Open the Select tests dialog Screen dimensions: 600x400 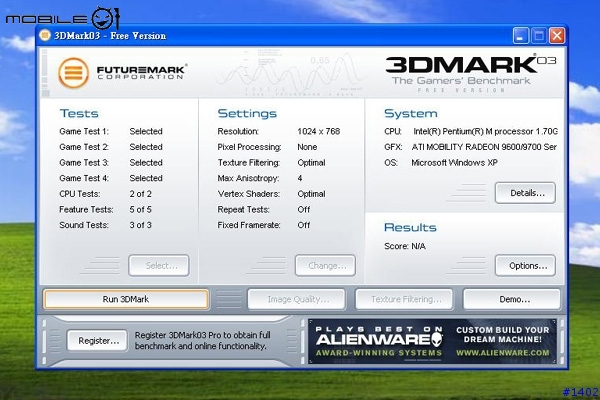pyautogui.click(x=159, y=265)
